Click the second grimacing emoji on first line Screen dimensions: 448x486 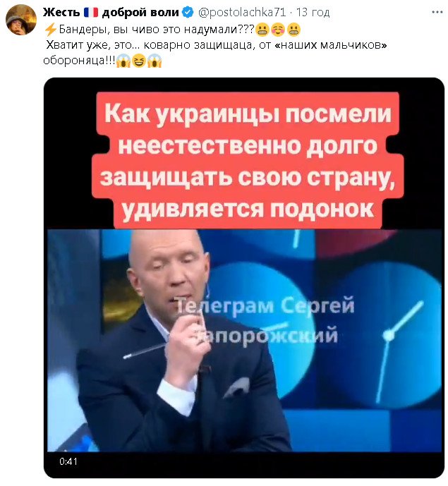[293, 30]
